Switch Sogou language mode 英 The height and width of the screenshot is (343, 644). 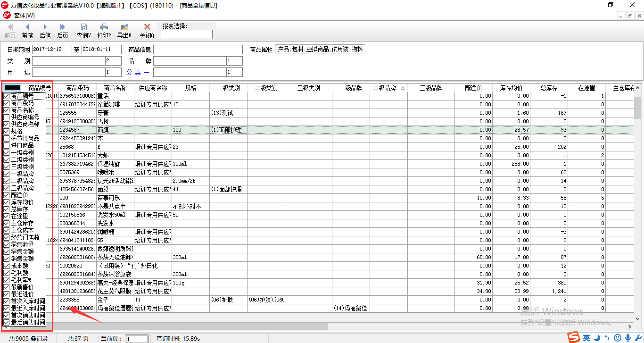click(586, 338)
